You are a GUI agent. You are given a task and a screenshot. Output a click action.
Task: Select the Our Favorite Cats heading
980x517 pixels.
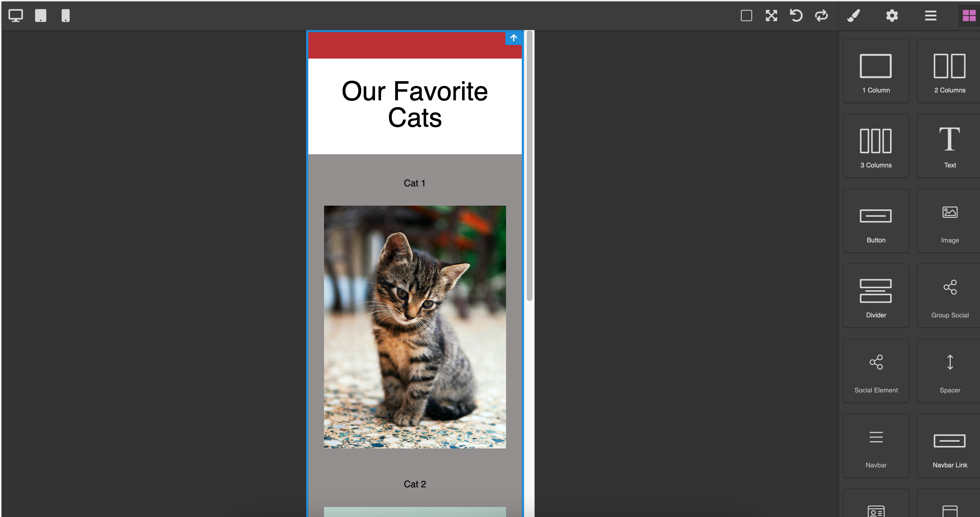(x=415, y=104)
